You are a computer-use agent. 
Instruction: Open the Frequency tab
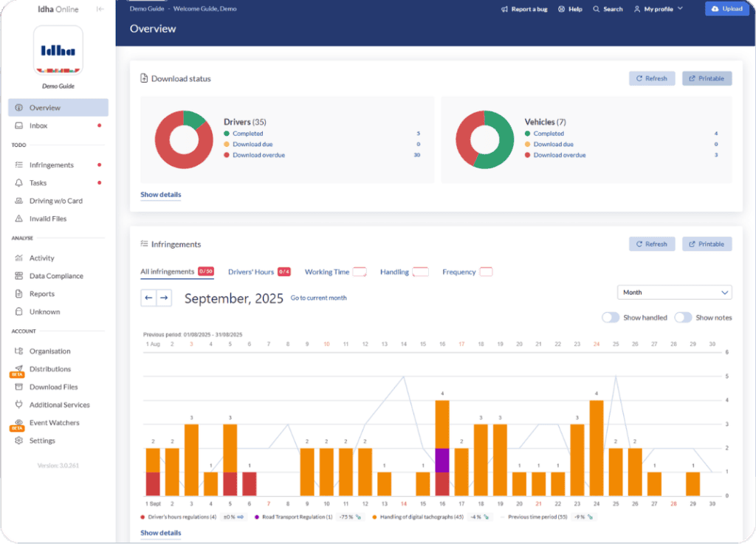[467, 272]
